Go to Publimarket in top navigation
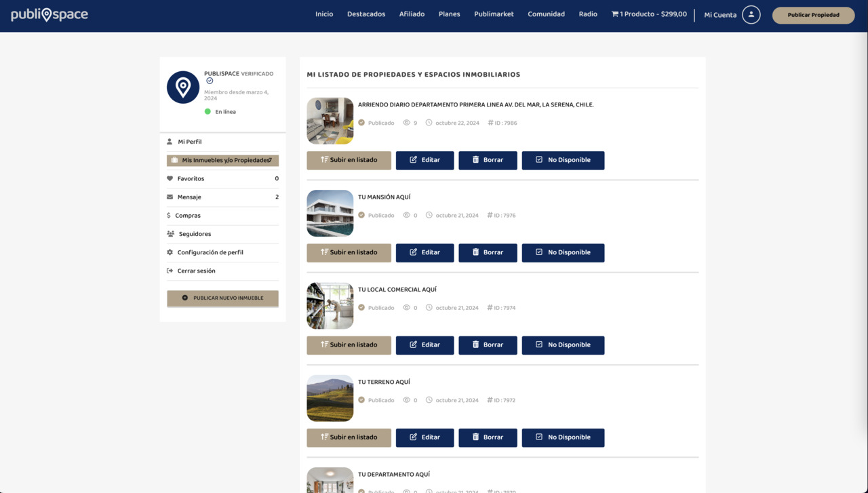 pos(494,14)
